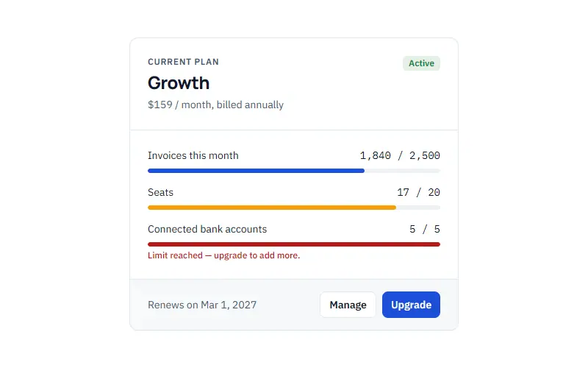Click the limit reached upgrade warning text

[224, 255]
